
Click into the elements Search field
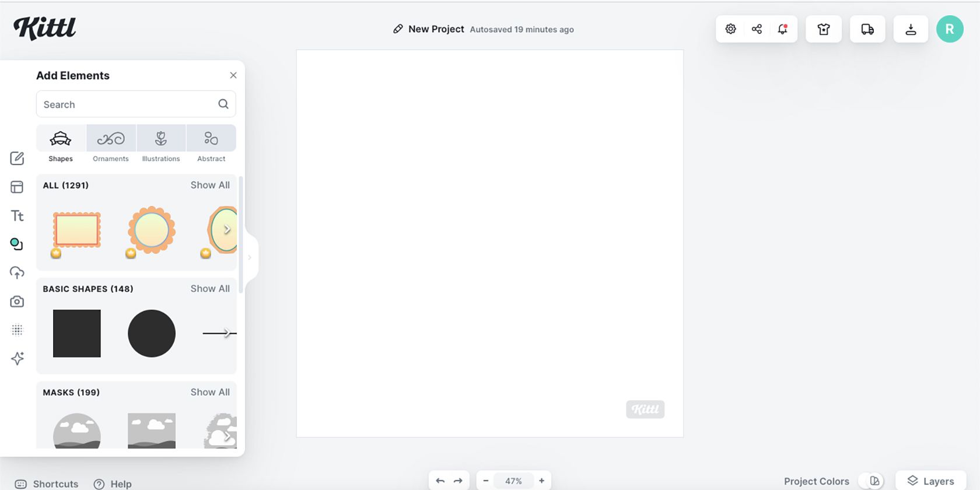pos(136,104)
